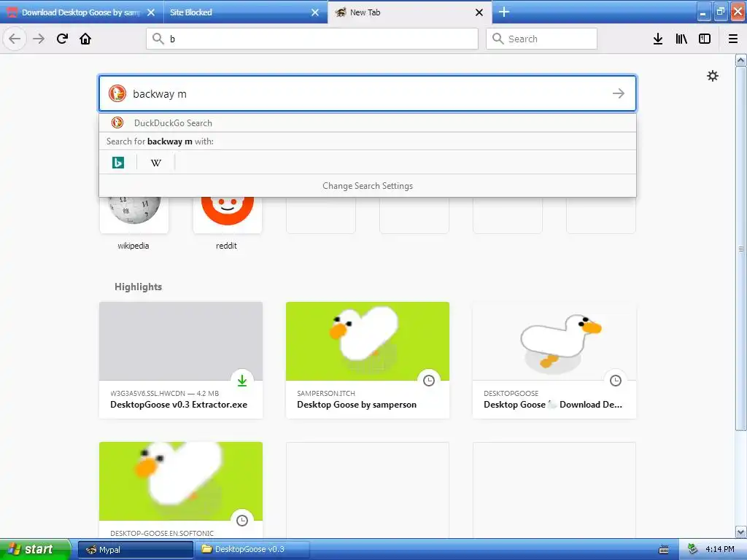
Task: Open the Windows start menu
Action: pos(35,549)
